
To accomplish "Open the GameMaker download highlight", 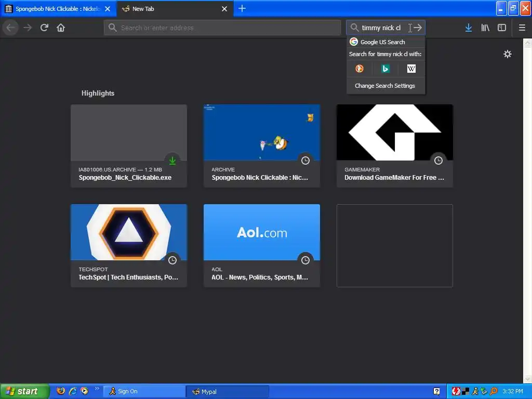I will click(395, 145).
